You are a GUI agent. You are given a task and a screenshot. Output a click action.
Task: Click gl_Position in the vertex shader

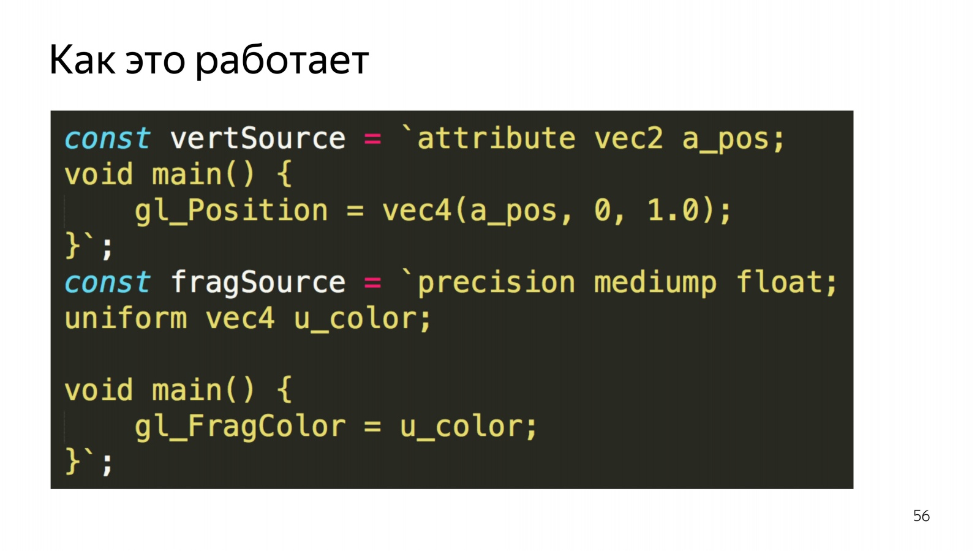tap(232, 211)
